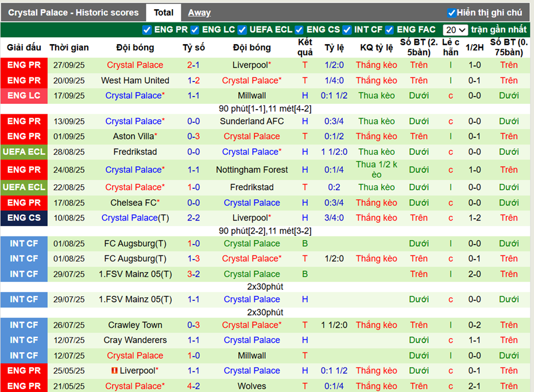Click the 27/09/25 date cell
Image resolution: width=534 pixels, height=392 pixels.
69,65
